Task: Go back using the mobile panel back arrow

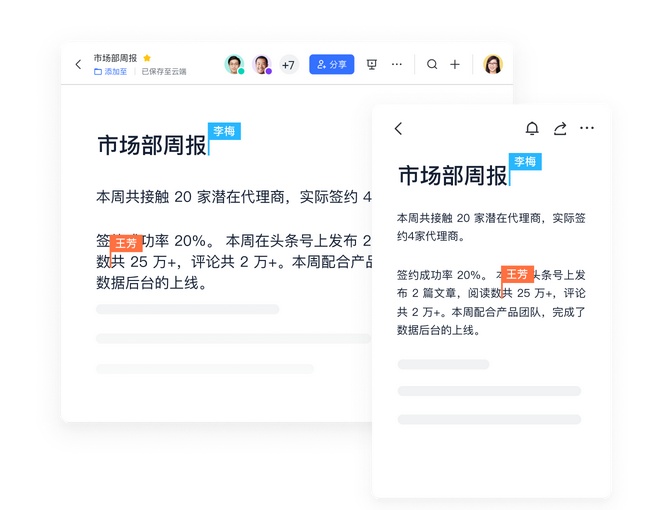Action: click(x=398, y=128)
